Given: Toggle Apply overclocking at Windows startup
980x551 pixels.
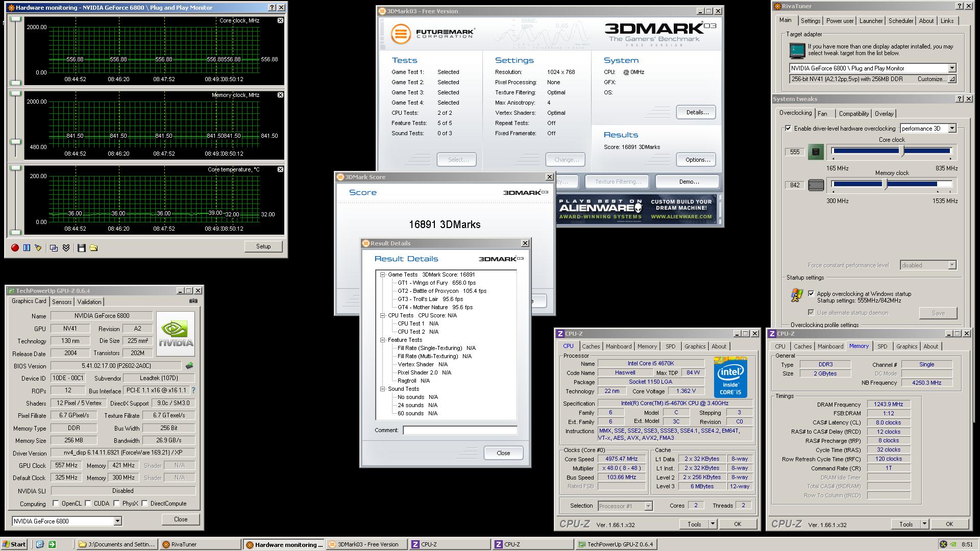Looking at the screenshot, I should coord(811,293).
